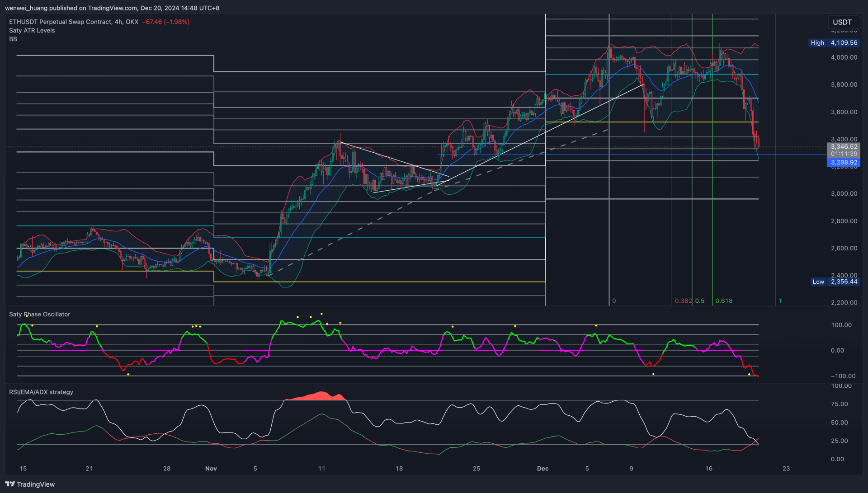
Task: Select the Saty ATR Levels indicator label
Action: coord(32,30)
